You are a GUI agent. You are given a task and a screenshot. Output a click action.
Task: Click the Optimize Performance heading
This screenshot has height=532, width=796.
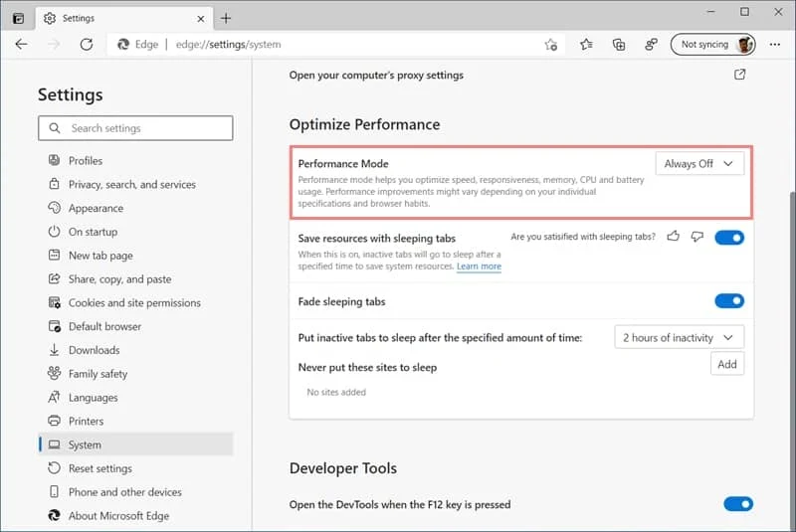364,124
